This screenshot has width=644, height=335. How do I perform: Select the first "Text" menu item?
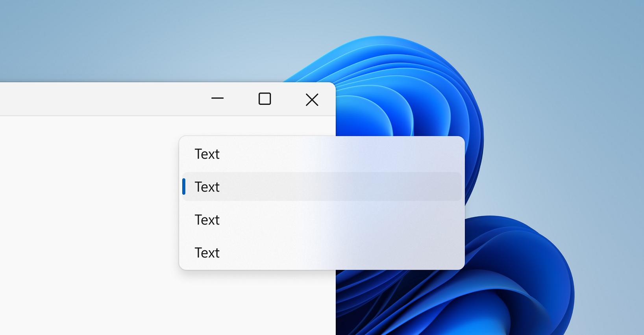point(207,154)
